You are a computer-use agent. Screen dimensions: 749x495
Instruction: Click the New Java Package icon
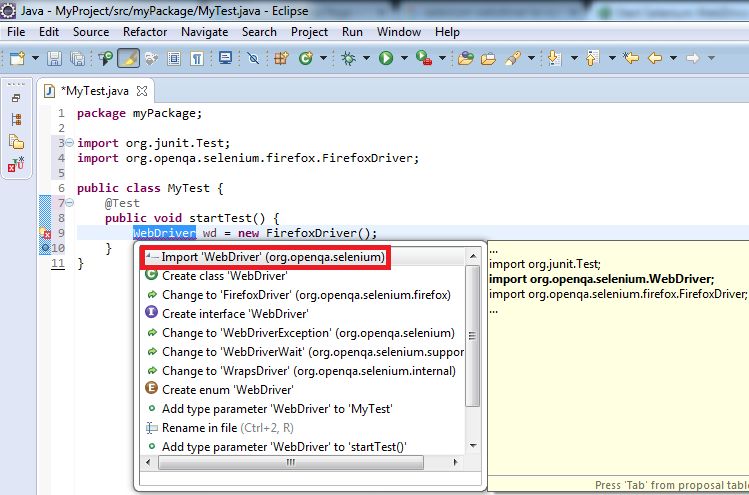[x=281, y=58]
